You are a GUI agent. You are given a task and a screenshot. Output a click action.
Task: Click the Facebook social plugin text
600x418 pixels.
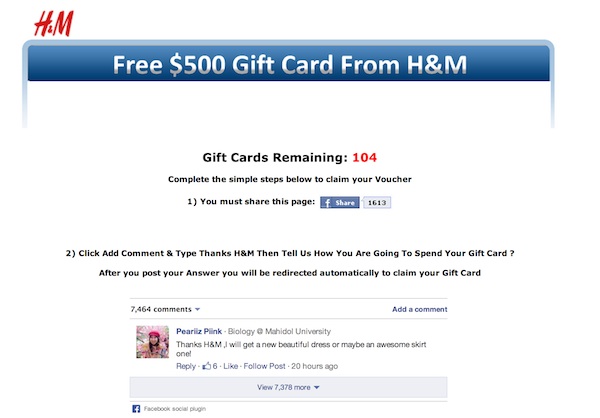175,409
